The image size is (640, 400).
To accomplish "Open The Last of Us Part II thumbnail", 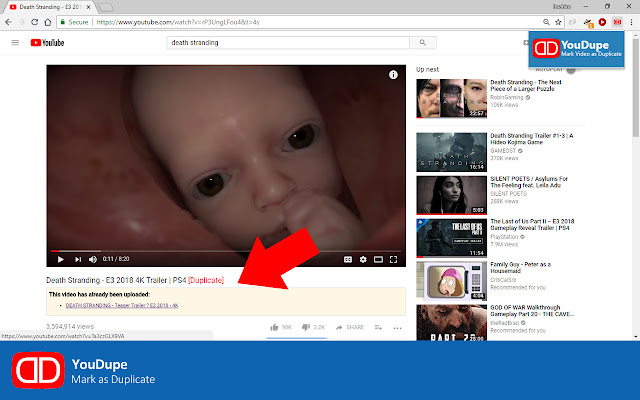I will coord(451,238).
